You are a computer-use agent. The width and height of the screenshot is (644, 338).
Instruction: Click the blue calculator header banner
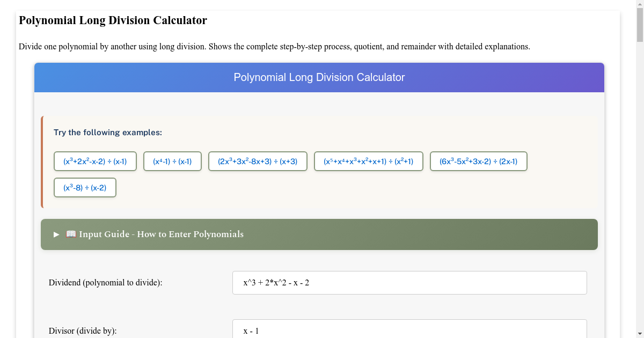pos(319,77)
